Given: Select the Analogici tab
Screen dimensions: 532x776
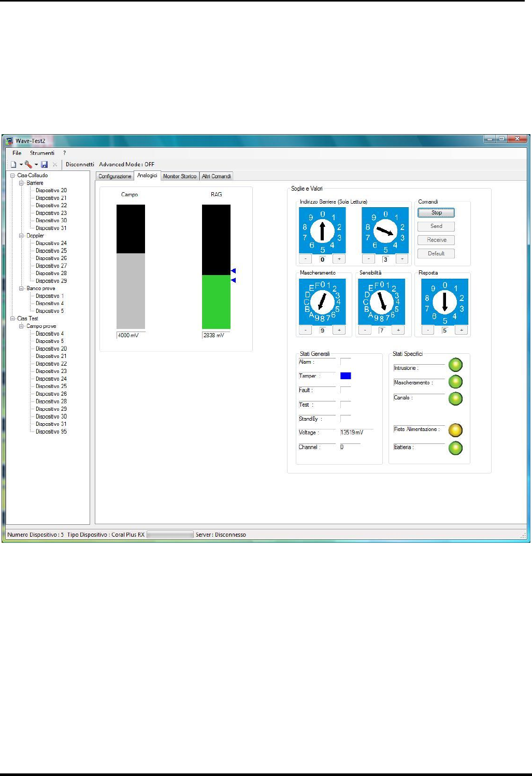Looking at the screenshot, I should [x=147, y=176].
